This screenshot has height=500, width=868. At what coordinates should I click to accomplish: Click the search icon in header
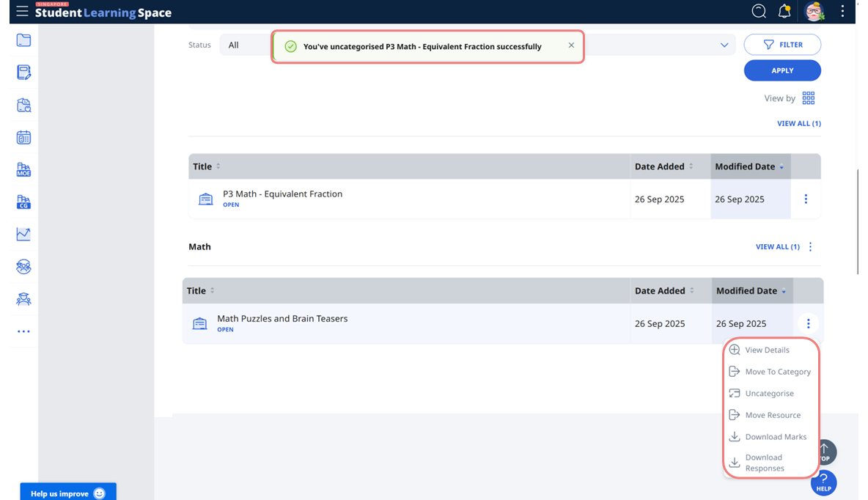coord(759,11)
